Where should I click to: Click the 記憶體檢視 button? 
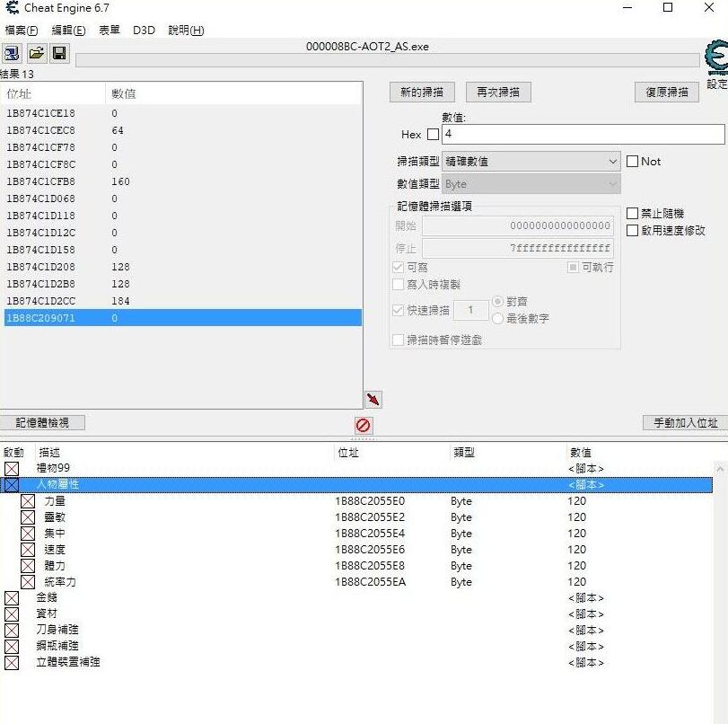[x=42, y=422]
